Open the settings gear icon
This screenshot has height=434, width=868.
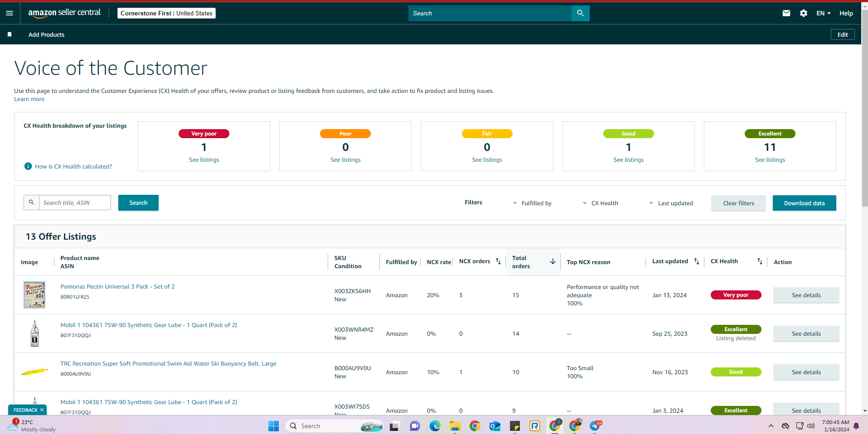point(804,13)
